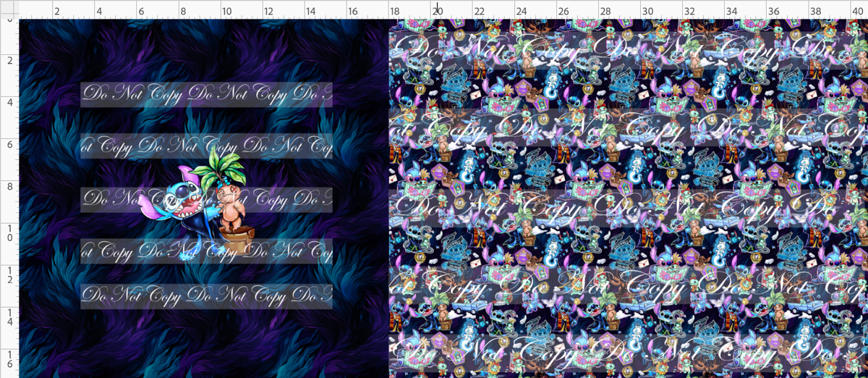Click the 14 mark on the left vertical ruler
Screen dimensions: 868x378
point(10,317)
